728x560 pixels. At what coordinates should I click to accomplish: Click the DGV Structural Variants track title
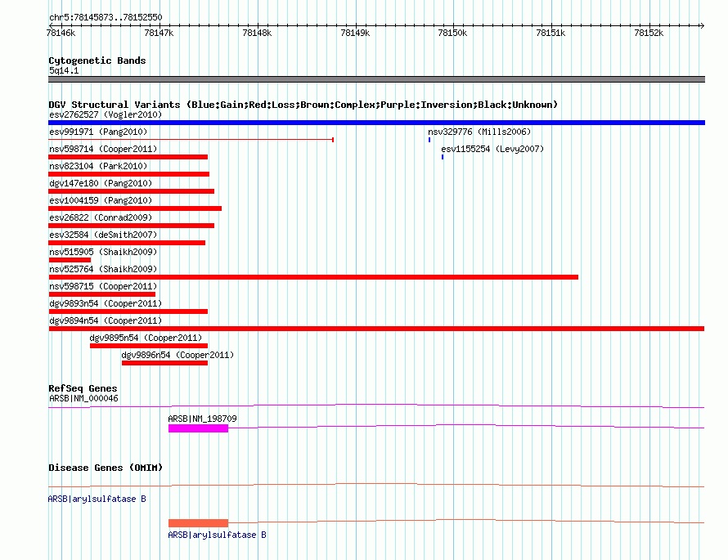(303, 105)
